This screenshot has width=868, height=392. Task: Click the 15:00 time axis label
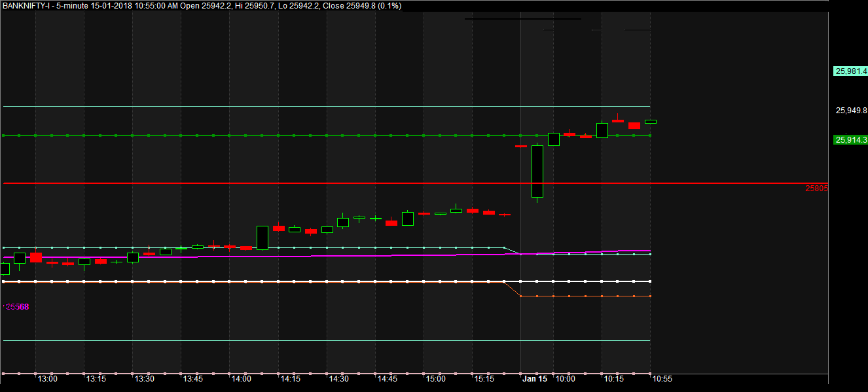tap(435, 379)
